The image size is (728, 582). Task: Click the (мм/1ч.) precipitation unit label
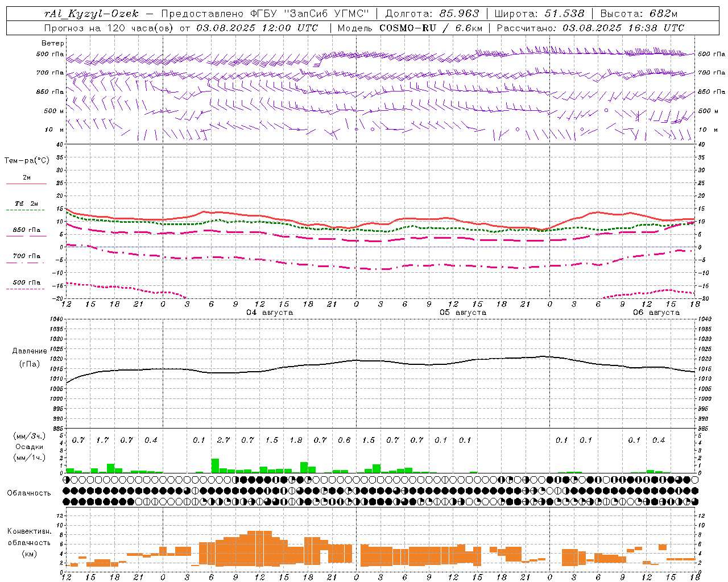coord(29,458)
